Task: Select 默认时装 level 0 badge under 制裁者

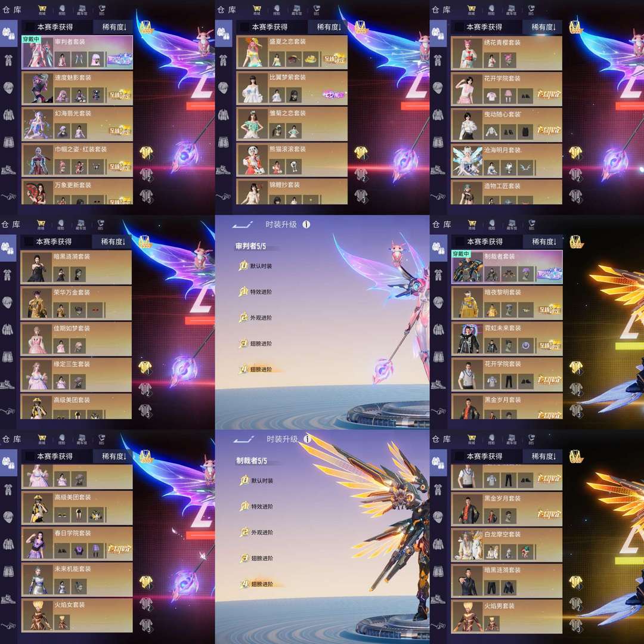Action: [x=244, y=480]
